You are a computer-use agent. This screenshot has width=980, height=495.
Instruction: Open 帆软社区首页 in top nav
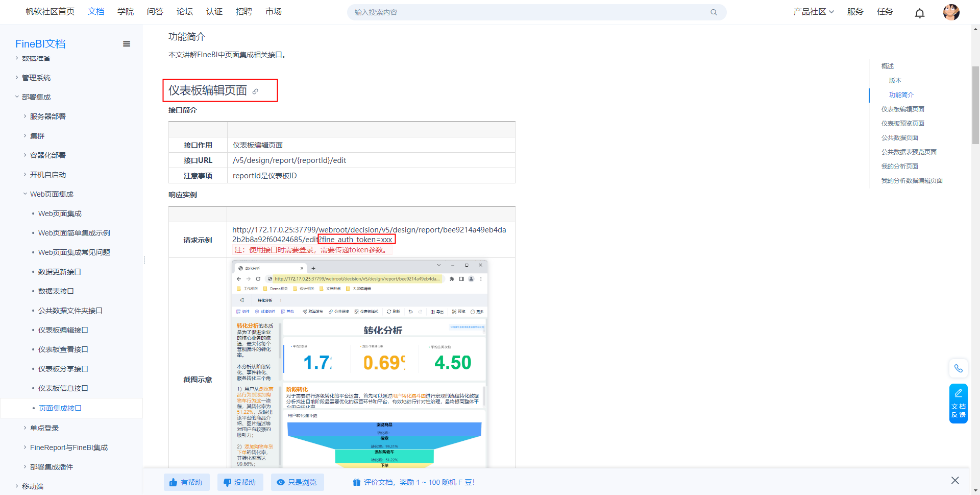coord(50,12)
